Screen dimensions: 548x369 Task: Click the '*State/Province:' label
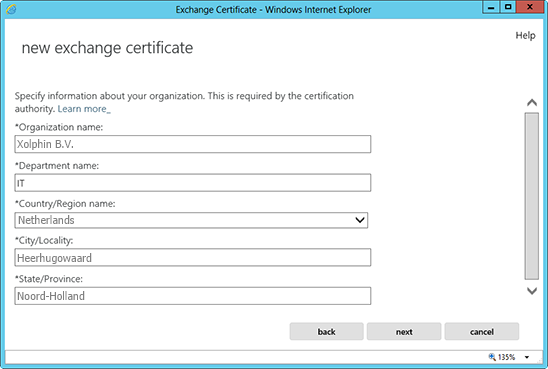[x=49, y=279]
